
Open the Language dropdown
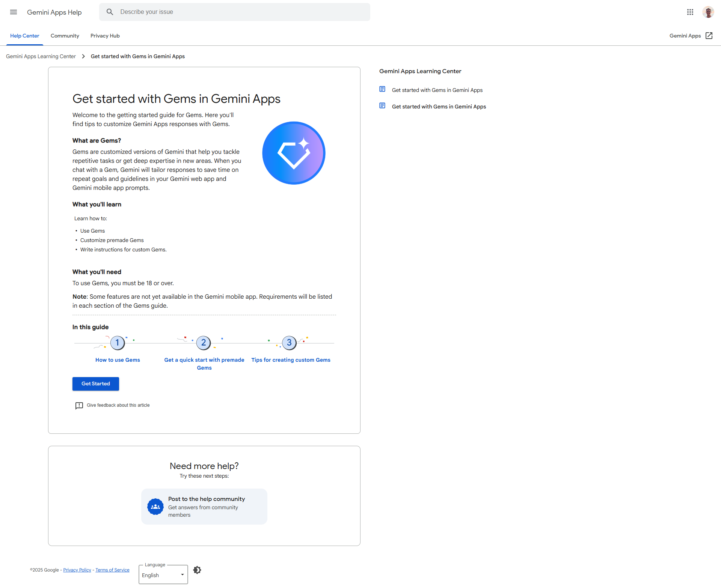pos(163,575)
